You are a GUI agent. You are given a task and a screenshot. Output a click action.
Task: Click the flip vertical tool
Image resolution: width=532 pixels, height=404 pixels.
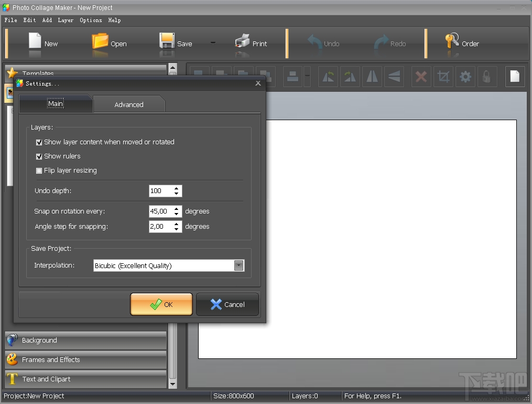coord(394,77)
